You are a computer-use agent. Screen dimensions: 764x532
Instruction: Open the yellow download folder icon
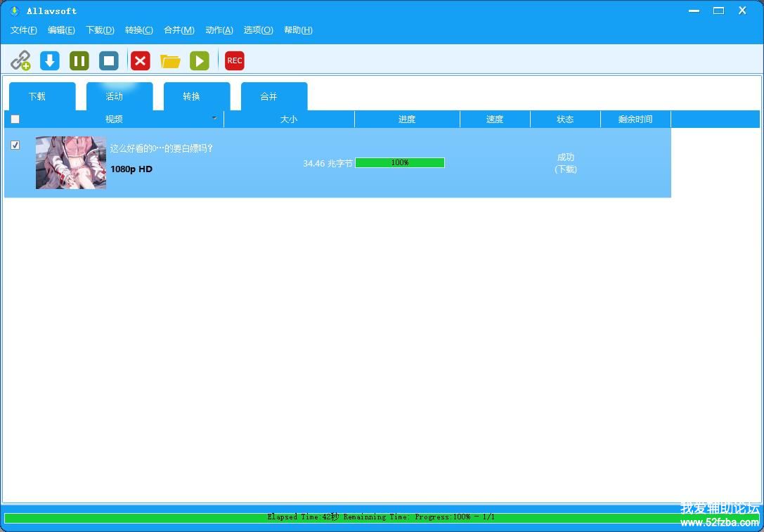[x=170, y=61]
